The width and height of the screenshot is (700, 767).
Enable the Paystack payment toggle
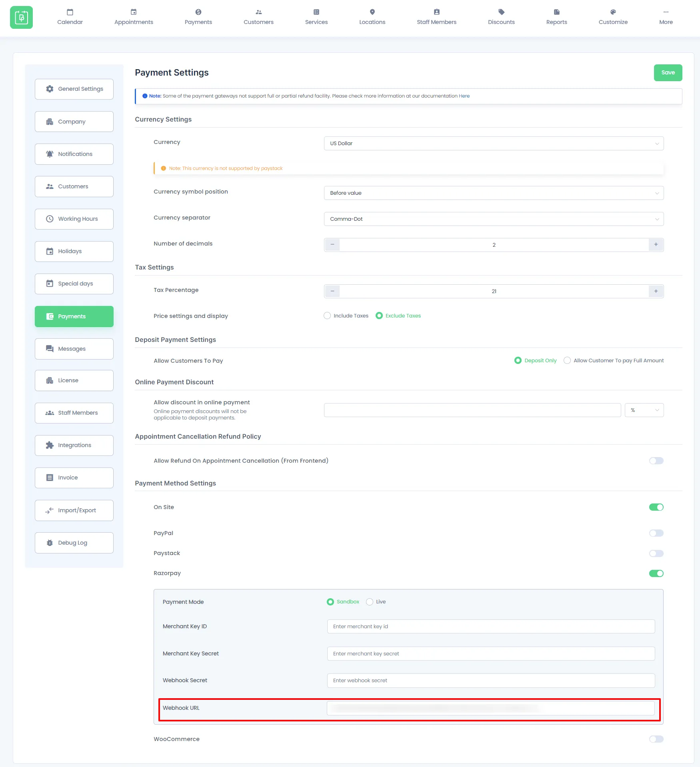pos(656,553)
